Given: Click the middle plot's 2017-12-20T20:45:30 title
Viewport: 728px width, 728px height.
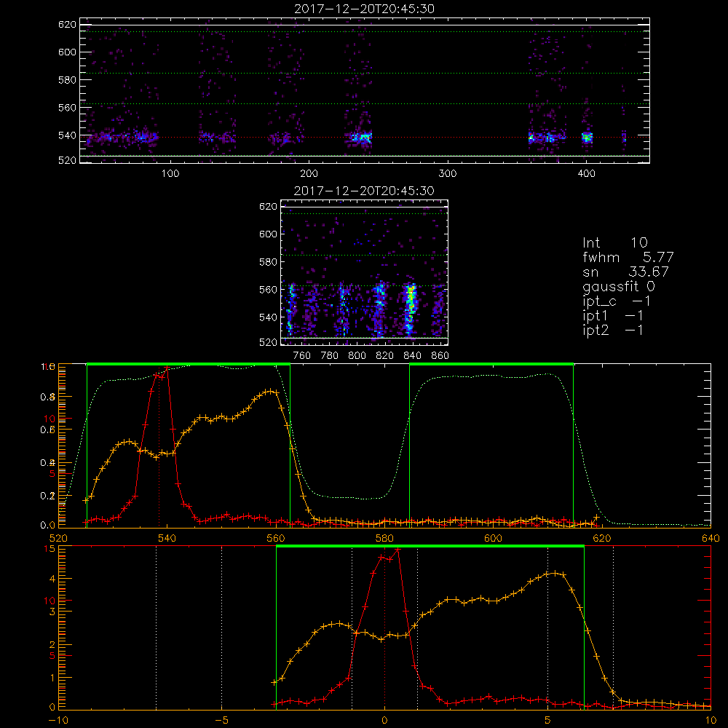Looking at the screenshot, I should click(x=364, y=191).
